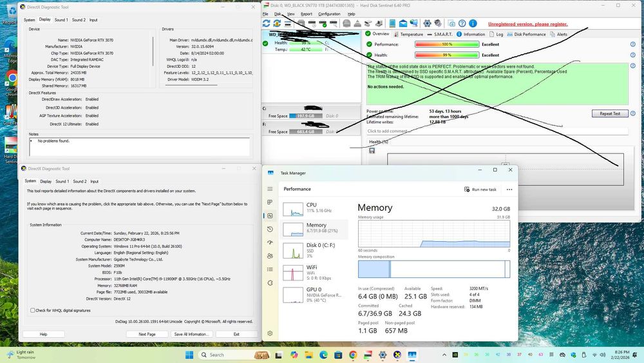This screenshot has width=644, height=363.
Task: Click the Health 99 % progress bar
Action: coord(447,55)
